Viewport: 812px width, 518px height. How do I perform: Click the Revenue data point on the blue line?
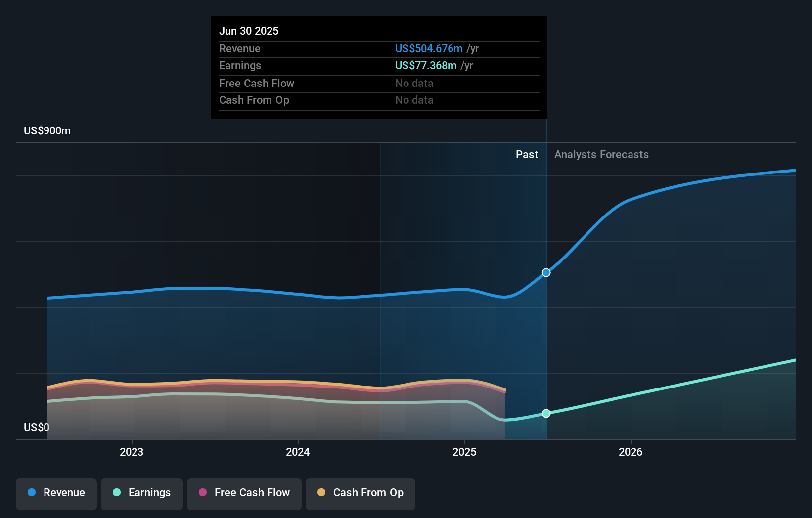546,273
